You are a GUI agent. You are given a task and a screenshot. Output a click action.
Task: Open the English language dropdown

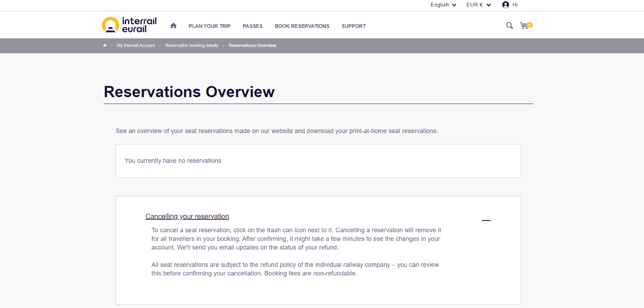tap(443, 5)
